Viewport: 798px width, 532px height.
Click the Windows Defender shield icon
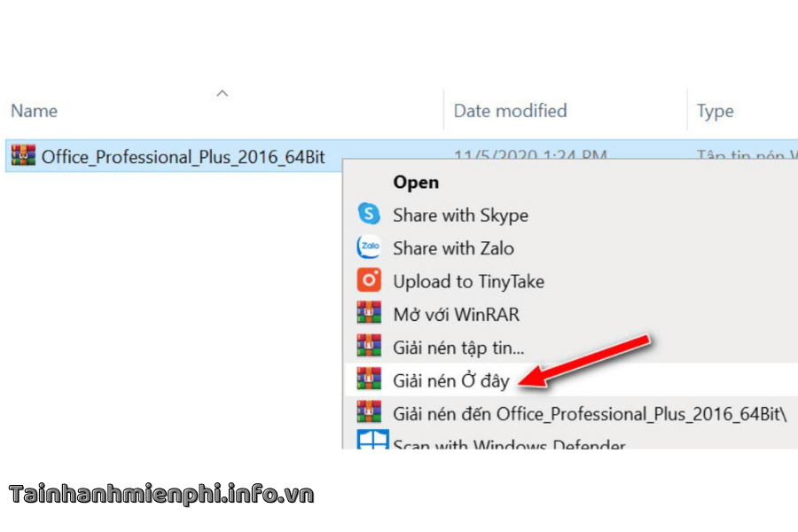click(x=372, y=442)
